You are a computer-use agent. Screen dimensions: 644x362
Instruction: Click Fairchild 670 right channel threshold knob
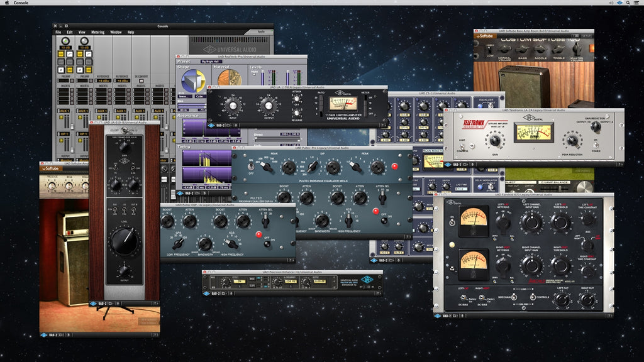tap(560, 266)
